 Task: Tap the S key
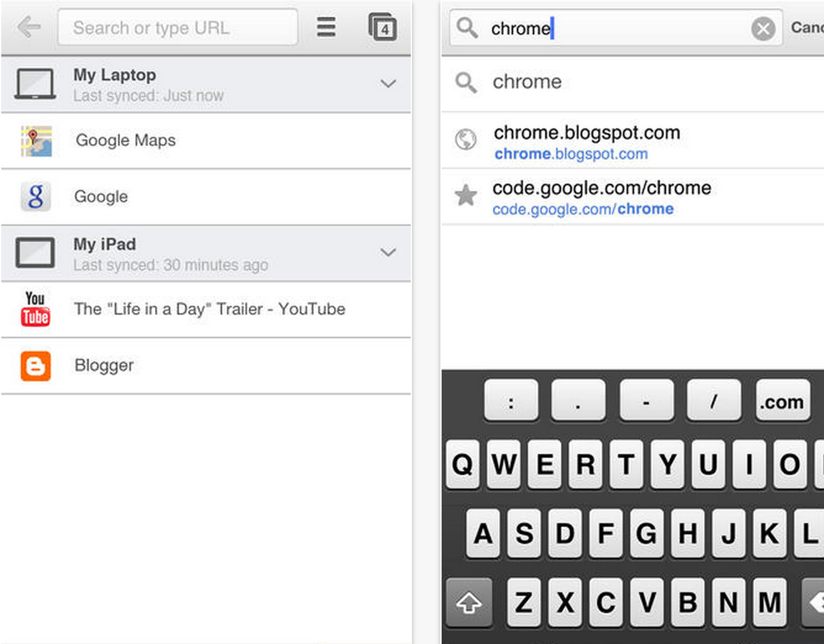click(524, 533)
